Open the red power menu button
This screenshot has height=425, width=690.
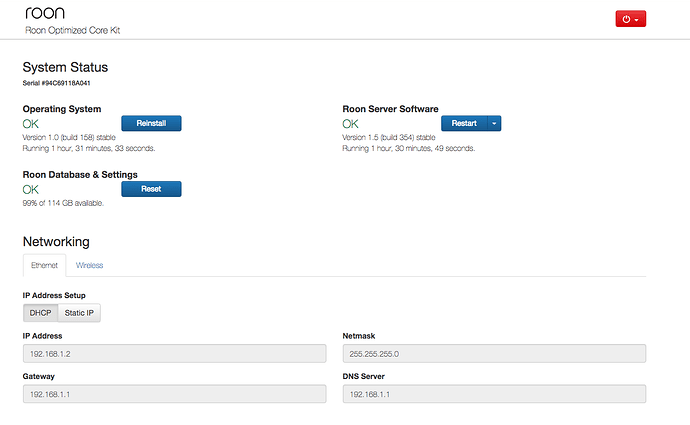[x=631, y=19]
